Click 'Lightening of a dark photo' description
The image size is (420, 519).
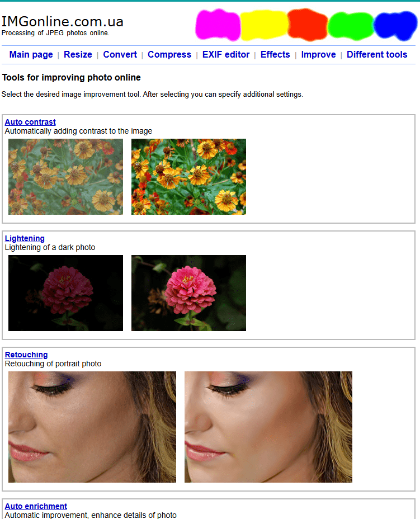click(50, 247)
